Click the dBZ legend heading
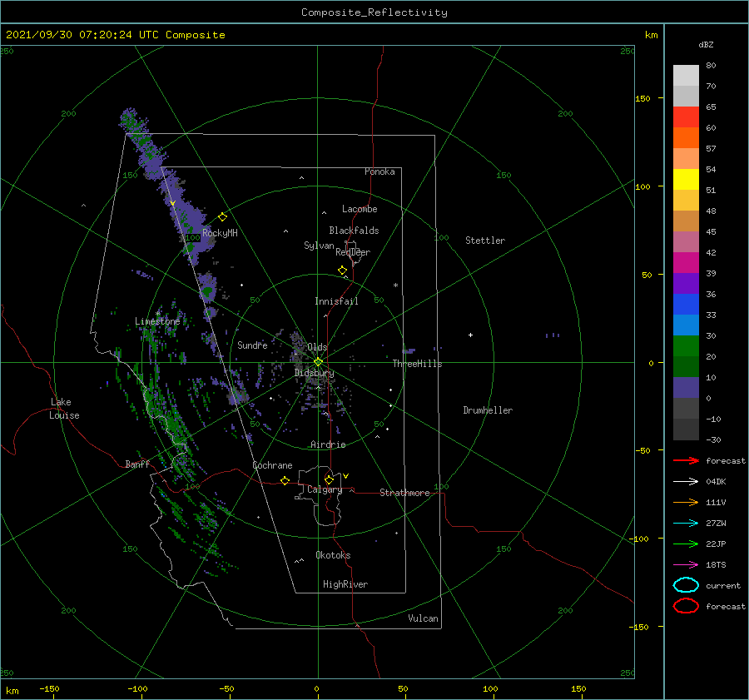This screenshot has height=700, width=749. click(x=706, y=44)
